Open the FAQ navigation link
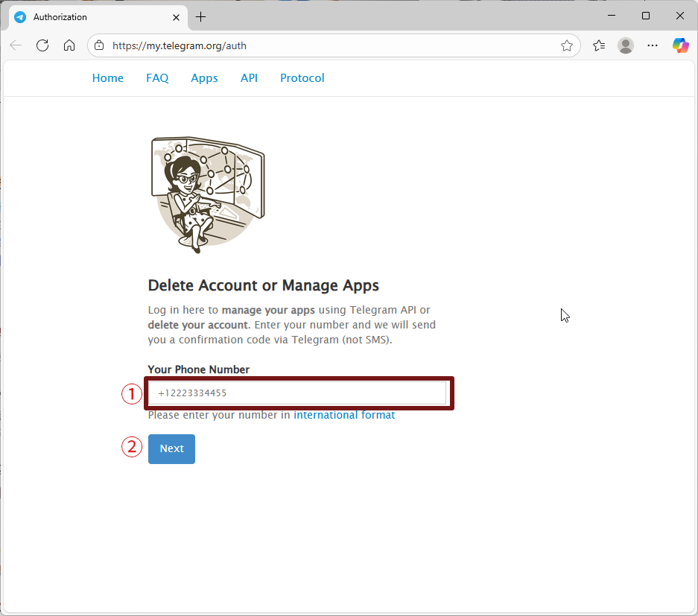Image resolution: width=698 pixels, height=616 pixels. 157,78
